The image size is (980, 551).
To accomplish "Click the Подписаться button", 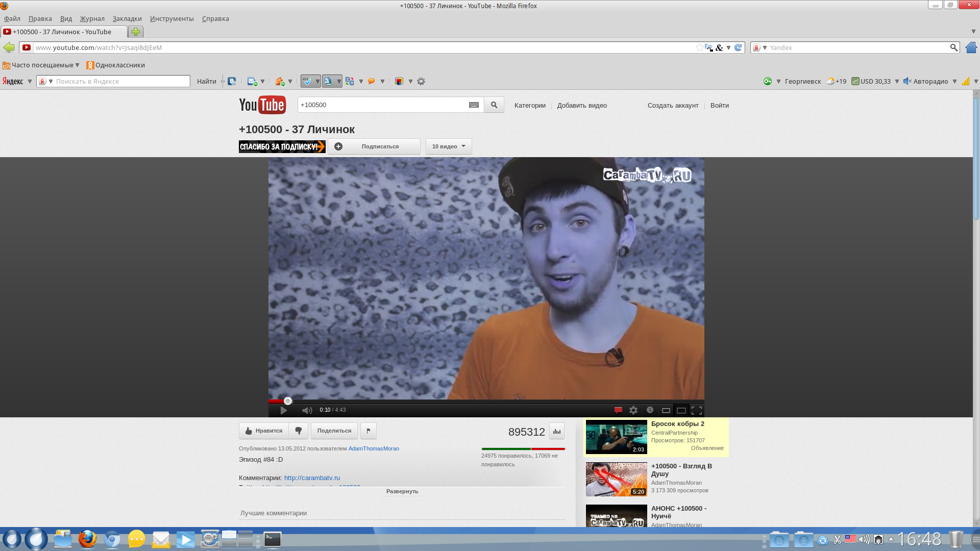I will (374, 146).
